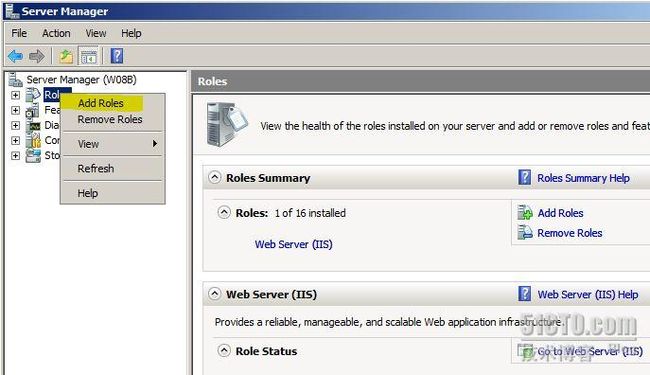Viewport: 650px width, 375px height.
Task: Open the Web Server (IIS) role link
Action: [x=293, y=244]
